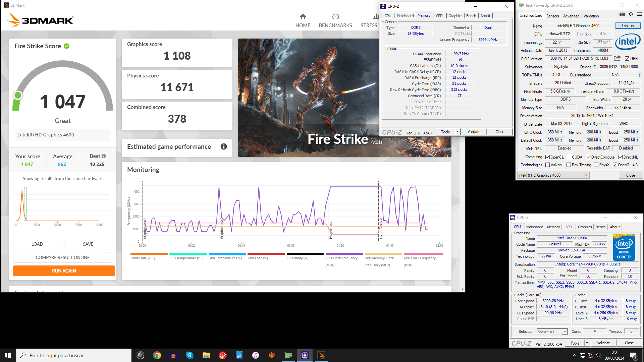Screen dimensions: 644x362
Task: Switch to the Validation tab in GPU-Z
Action: coord(591,16)
